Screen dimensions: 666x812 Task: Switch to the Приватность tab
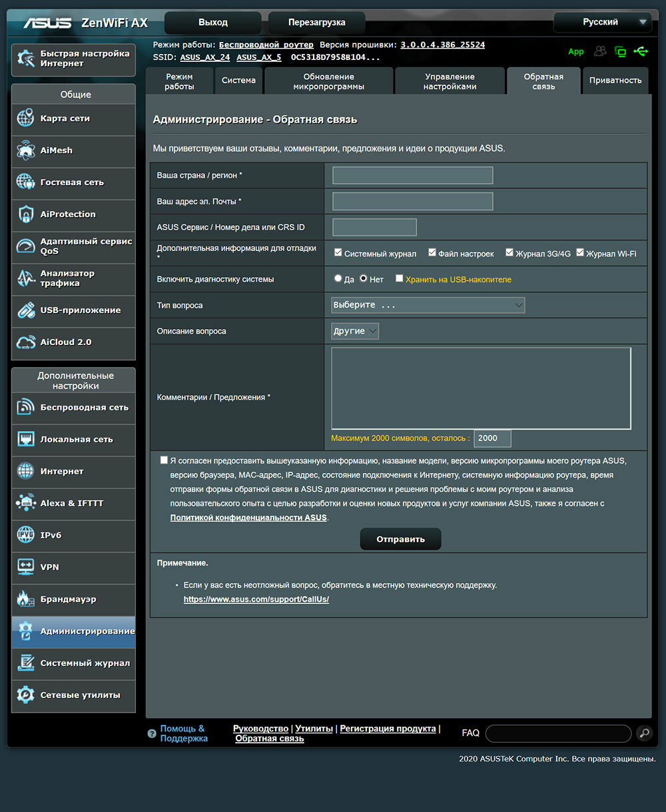615,81
